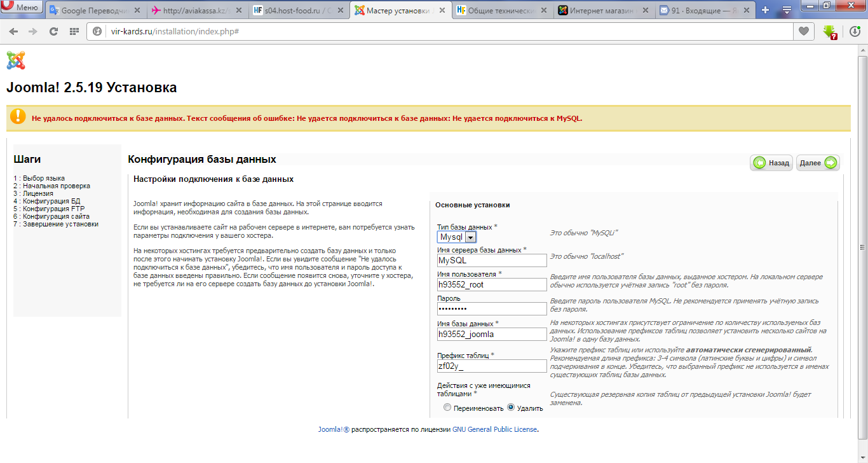Open a new browser tab with plus
Image resolution: width=868 pixels, height=463 pixels.
tap(765, 10)
